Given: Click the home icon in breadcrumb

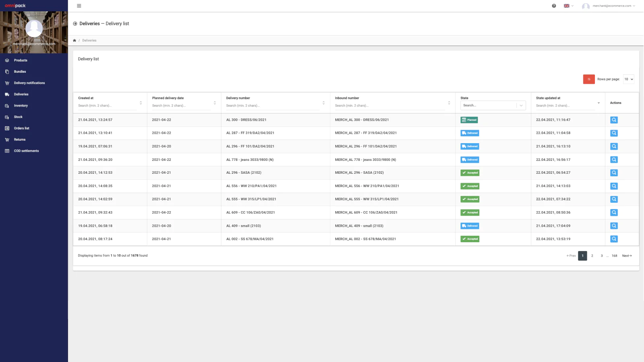Looking at the screenshot, I should click(x=74, y=41).
